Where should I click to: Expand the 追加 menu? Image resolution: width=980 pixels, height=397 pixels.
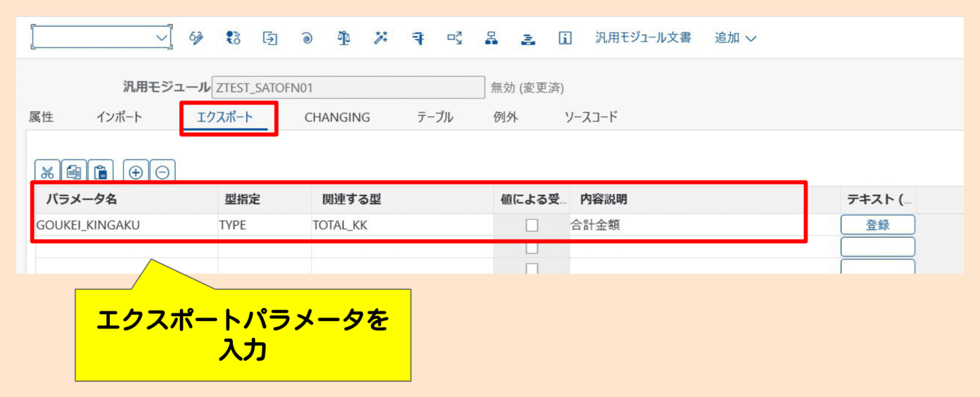[735, 37]
